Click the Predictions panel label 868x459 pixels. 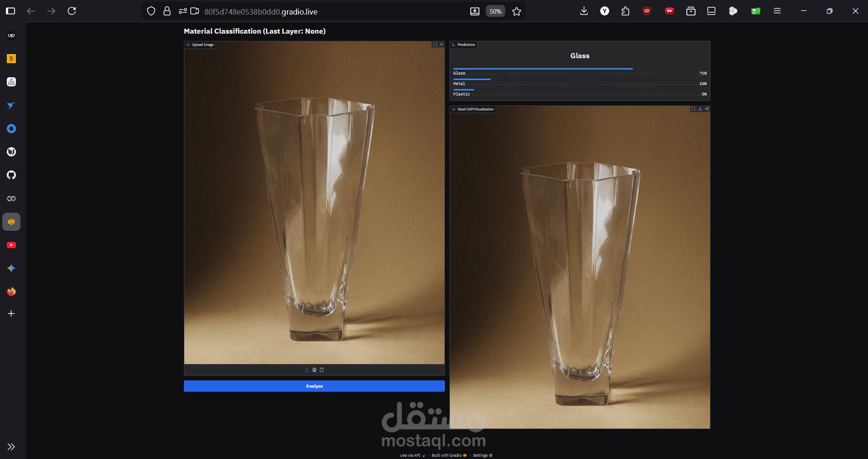464,45
